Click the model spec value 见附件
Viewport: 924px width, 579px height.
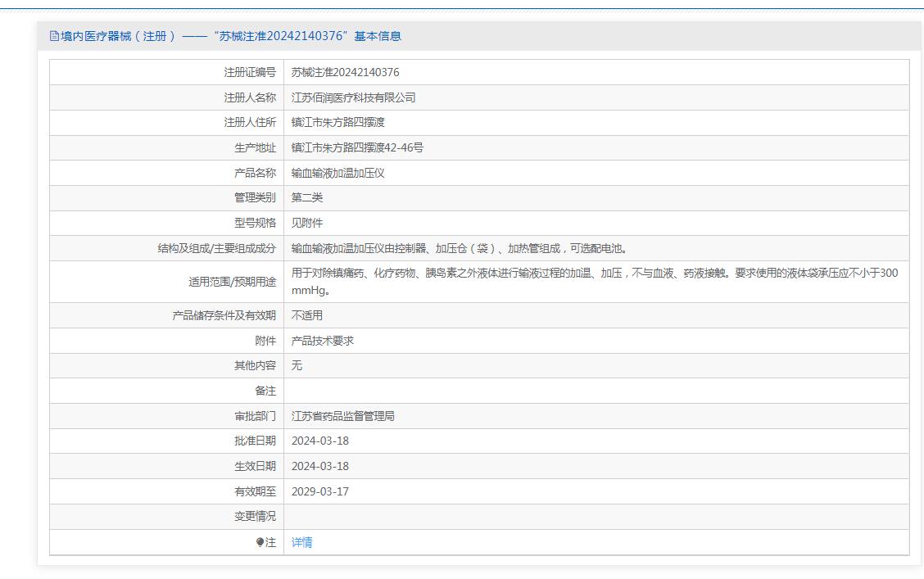pos(307,224)
